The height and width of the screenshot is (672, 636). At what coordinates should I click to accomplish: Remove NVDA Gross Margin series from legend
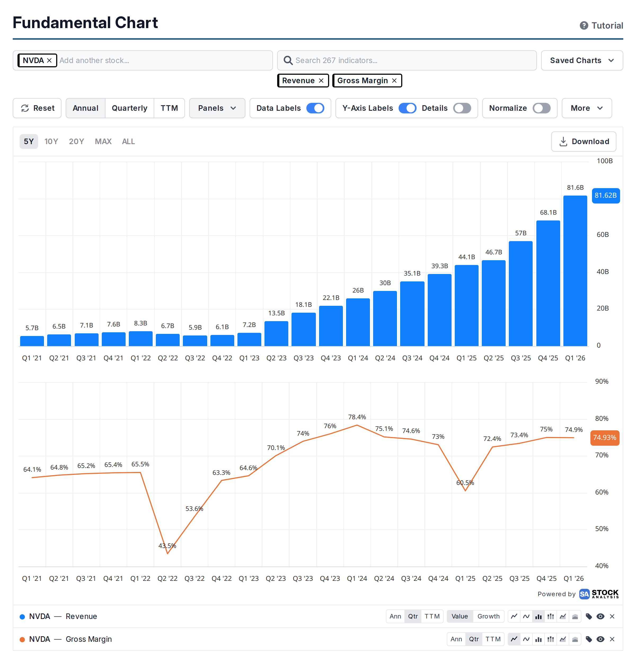click(612, 639)
